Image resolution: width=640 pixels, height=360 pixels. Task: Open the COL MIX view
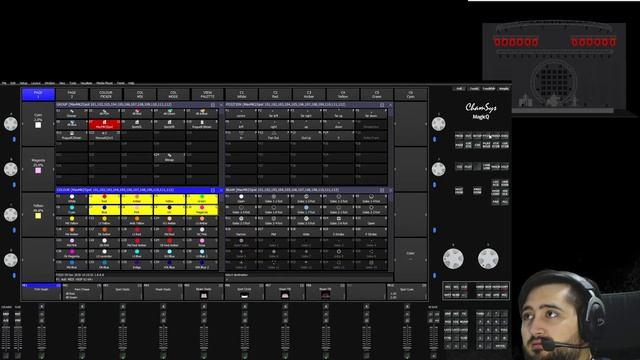click(140, 95)
